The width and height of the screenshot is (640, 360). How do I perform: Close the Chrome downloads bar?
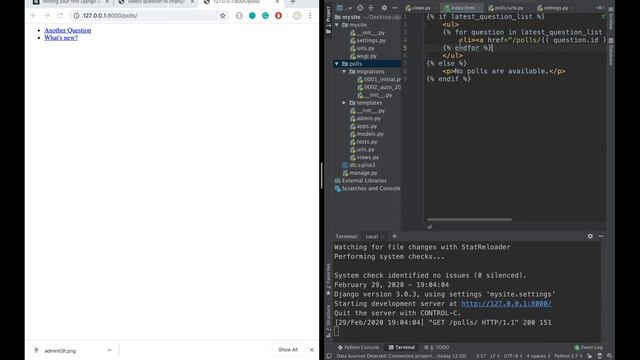pyautogui.click(x=311, y=350)
